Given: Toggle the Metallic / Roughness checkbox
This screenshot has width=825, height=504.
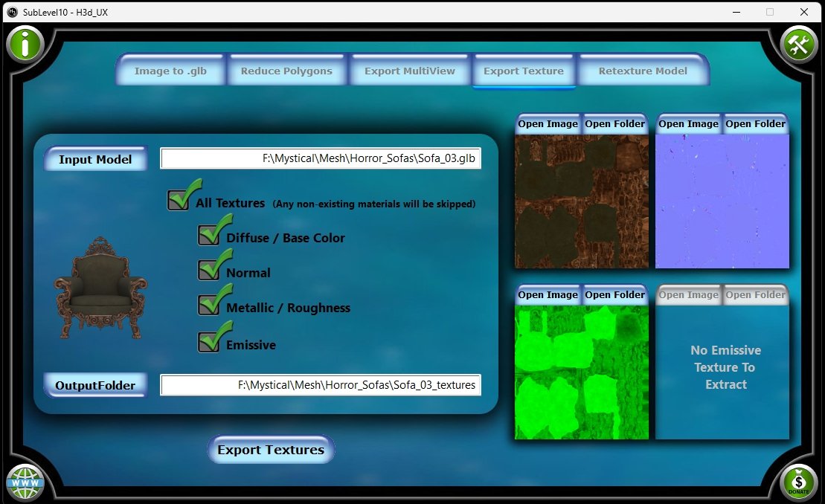Looking at the screenshot, I should click(x=209, y=305).
